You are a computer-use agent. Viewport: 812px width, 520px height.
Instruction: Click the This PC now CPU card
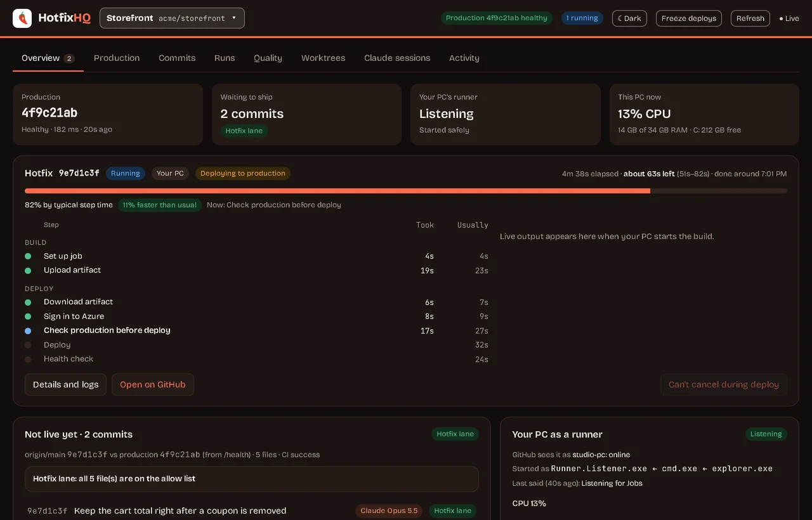[x=704, y=114]
